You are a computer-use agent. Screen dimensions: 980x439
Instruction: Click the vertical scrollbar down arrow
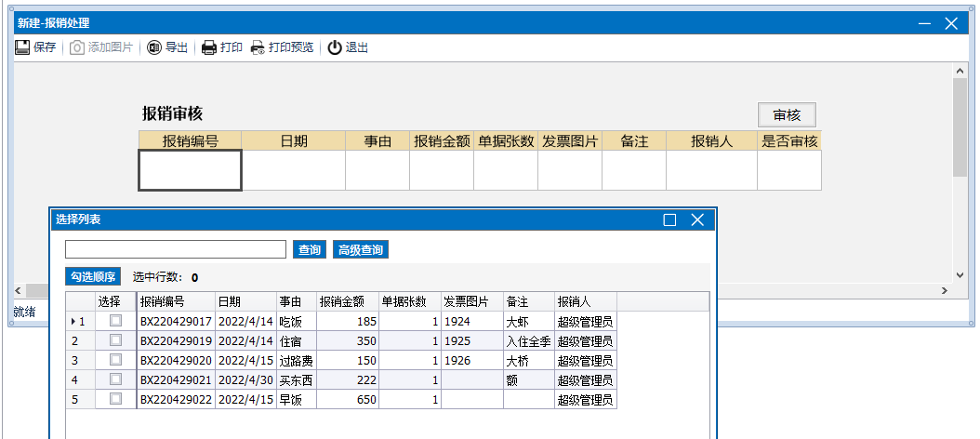click(960, 275)
